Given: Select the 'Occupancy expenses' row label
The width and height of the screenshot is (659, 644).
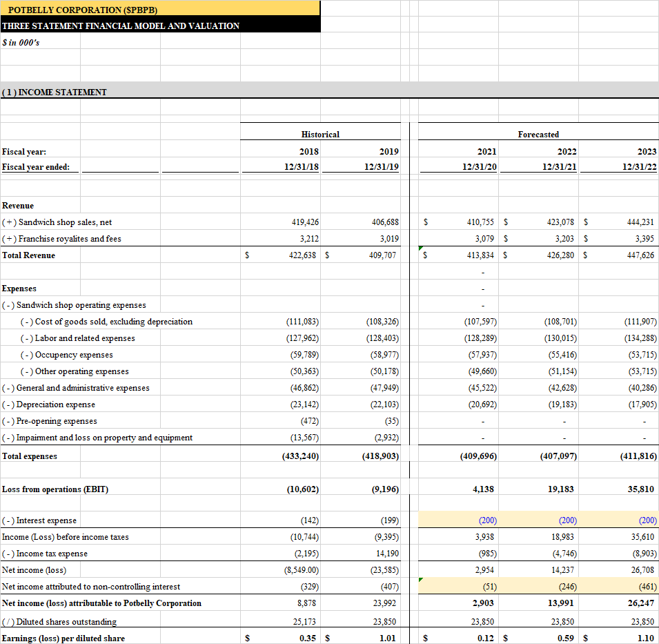Looking at the screenshot, I should coord(66,355).
